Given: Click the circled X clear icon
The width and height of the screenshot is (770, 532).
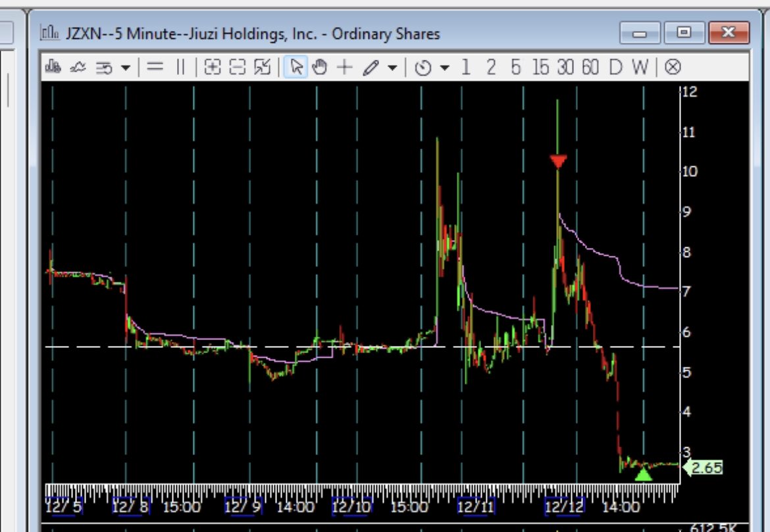Looking at the screenshot, I should [x=673, y=66].
